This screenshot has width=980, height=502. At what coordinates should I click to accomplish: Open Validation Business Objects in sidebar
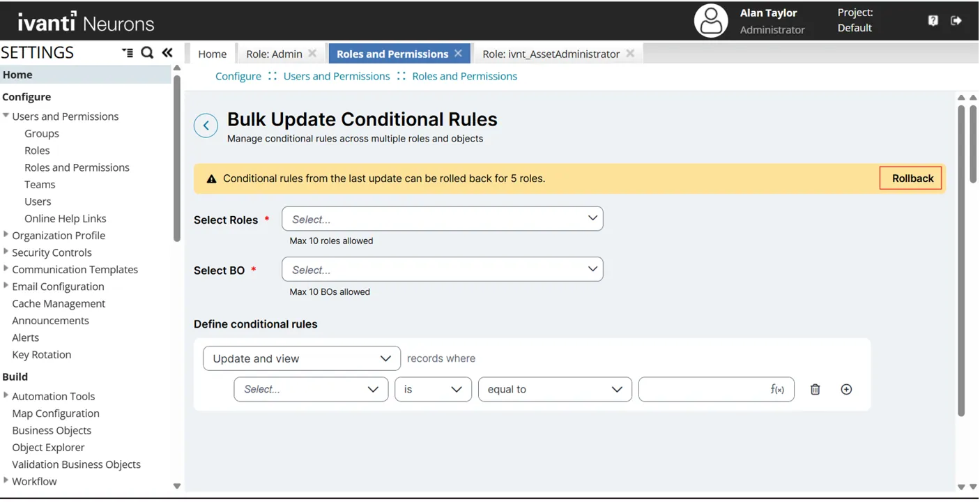76,464
